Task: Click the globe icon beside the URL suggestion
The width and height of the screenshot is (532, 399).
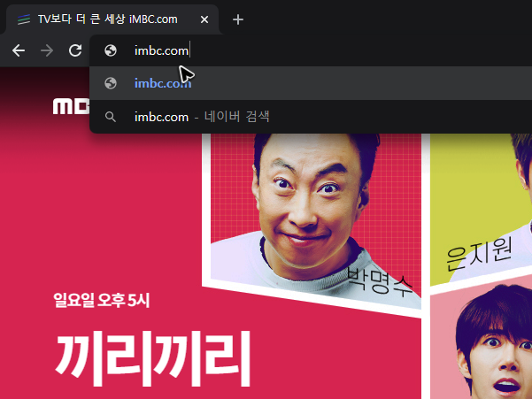Action: click(x=111, y=83)
